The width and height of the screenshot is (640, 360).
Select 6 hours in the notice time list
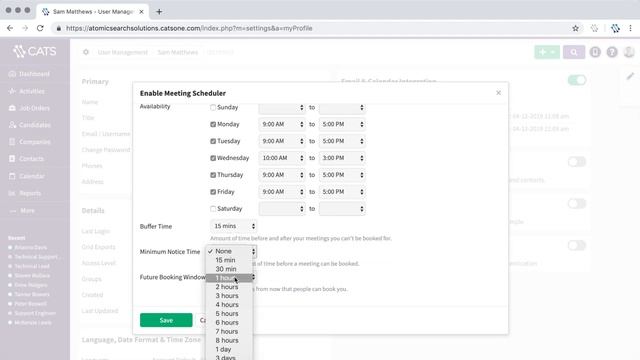click(229, 322)
